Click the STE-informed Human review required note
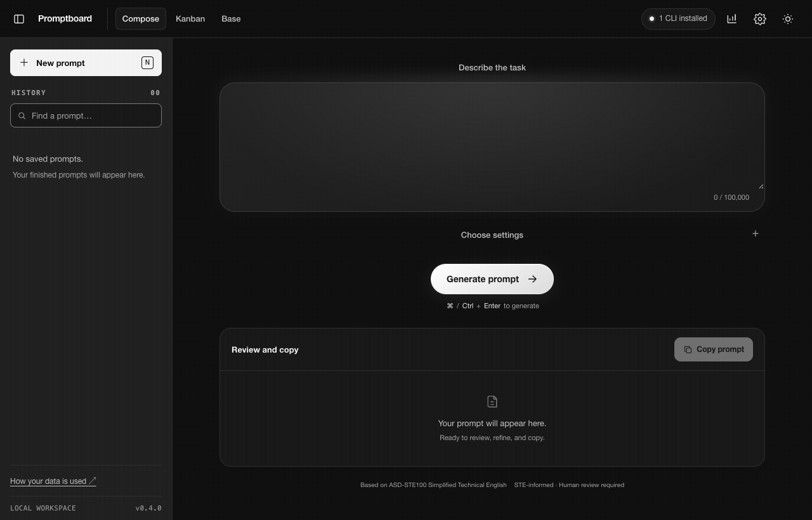812x520 pixels. point(569,485)
